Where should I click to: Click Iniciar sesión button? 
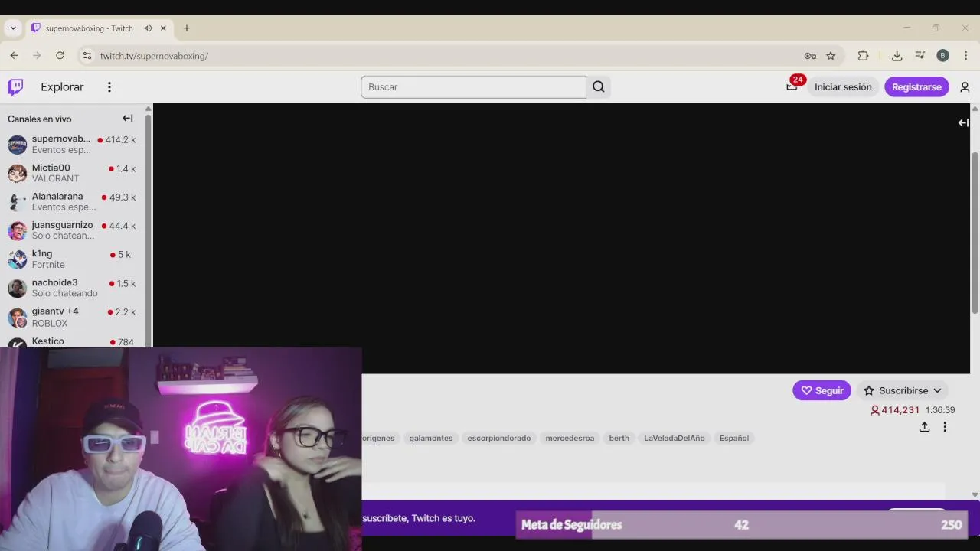843,87
